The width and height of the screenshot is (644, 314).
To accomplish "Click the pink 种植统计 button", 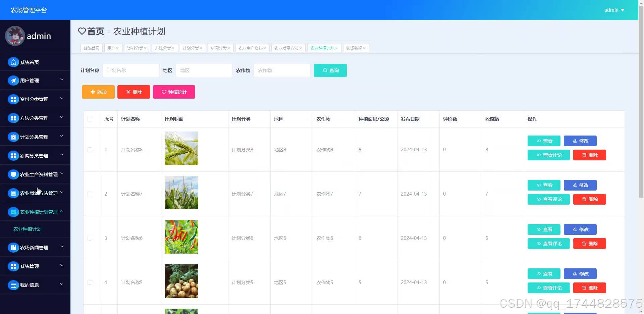I will click(174, 92).
